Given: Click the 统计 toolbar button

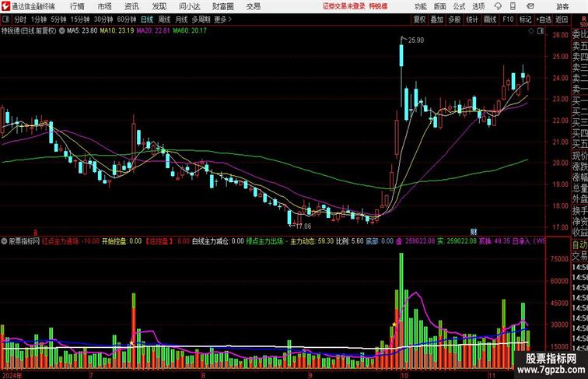Looking at the screenshot, I should coord(472,19).
